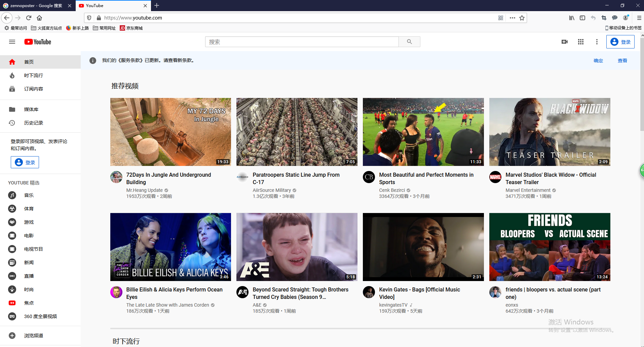
Task: Open 历史记录 in the sidebar
Action: (x=40, y=123)
